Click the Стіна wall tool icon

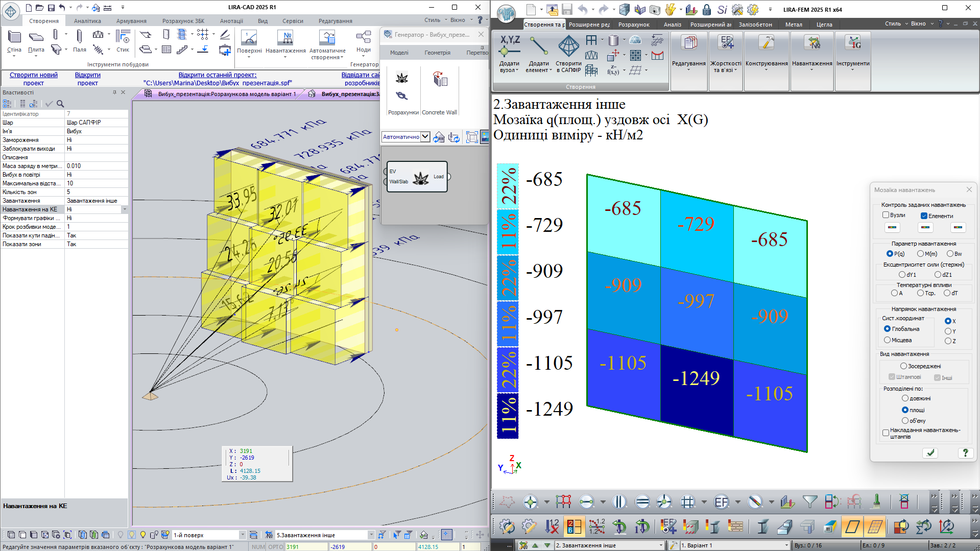(14, 38)
